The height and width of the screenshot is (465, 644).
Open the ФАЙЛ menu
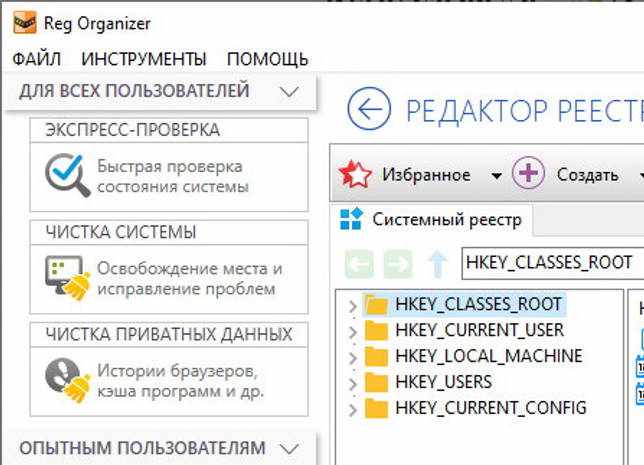click(x=37, y=59)
